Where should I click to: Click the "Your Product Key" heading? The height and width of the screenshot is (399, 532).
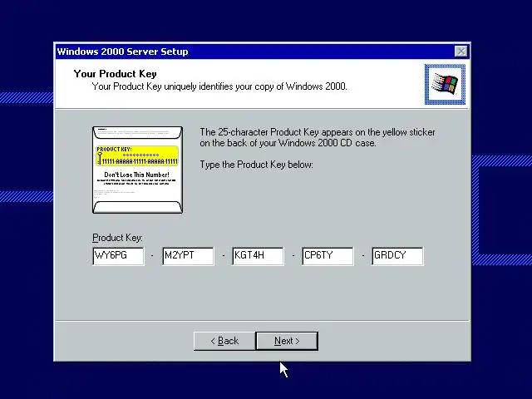(x=115, y=74)
